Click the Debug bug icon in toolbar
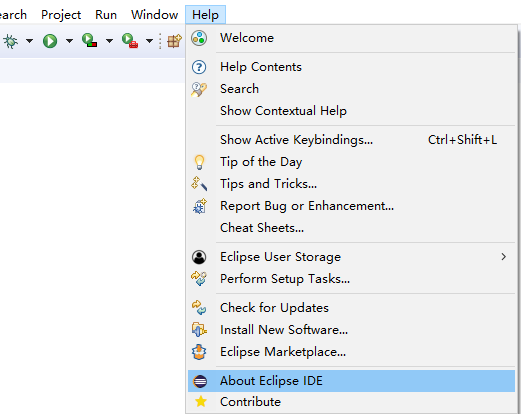The height and width of the screenshot is (414, 521). (10, 41)
